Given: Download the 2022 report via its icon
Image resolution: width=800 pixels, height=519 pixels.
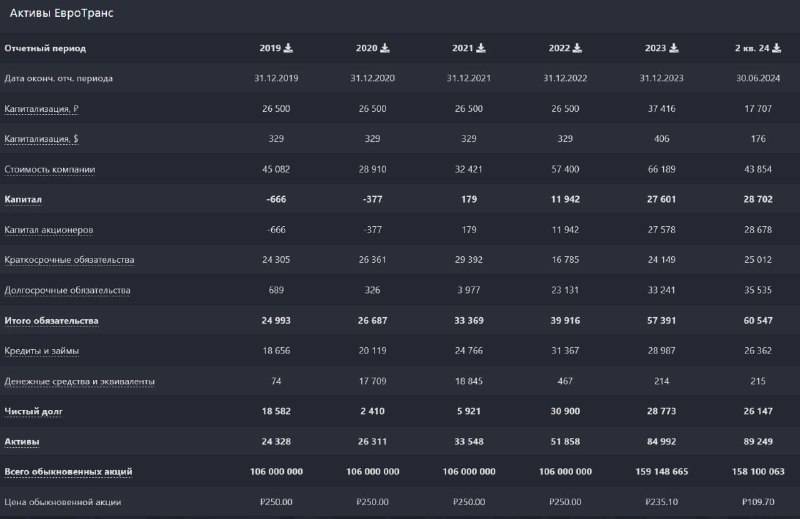Looking at the screenshot, I should pos(577,48).
